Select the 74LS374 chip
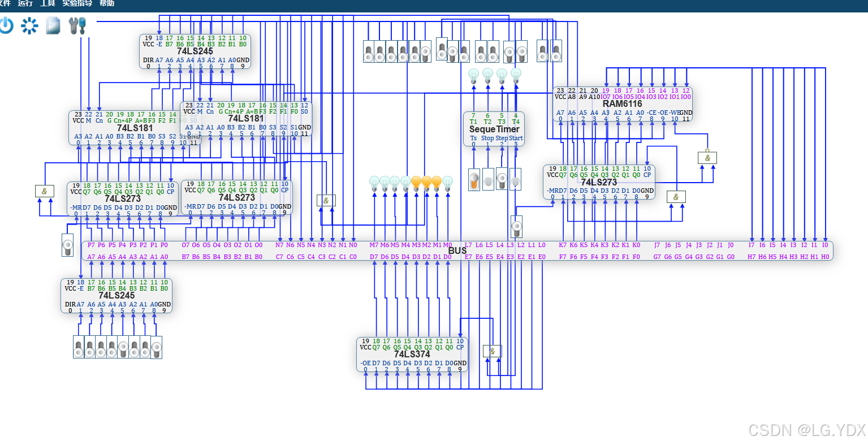868x445 pixels. click(412, 355)
